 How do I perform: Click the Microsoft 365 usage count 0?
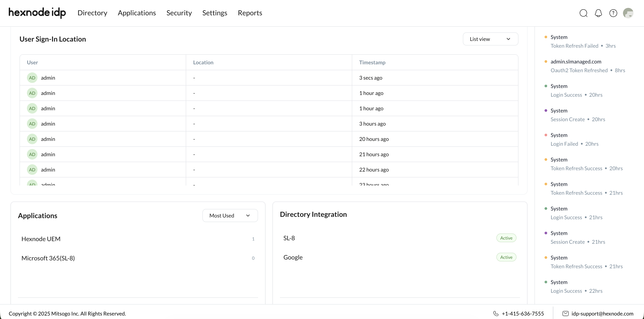click(253, 258)
